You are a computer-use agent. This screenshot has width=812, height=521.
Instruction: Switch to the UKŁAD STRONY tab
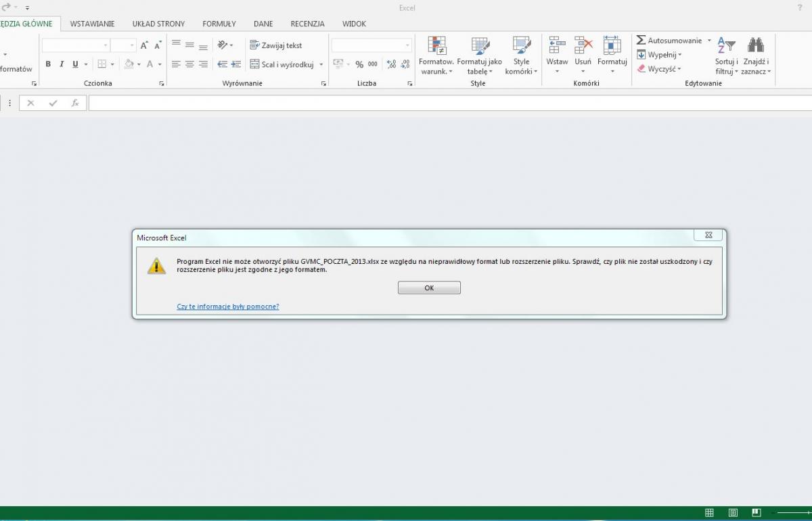(x=158, y=24)
